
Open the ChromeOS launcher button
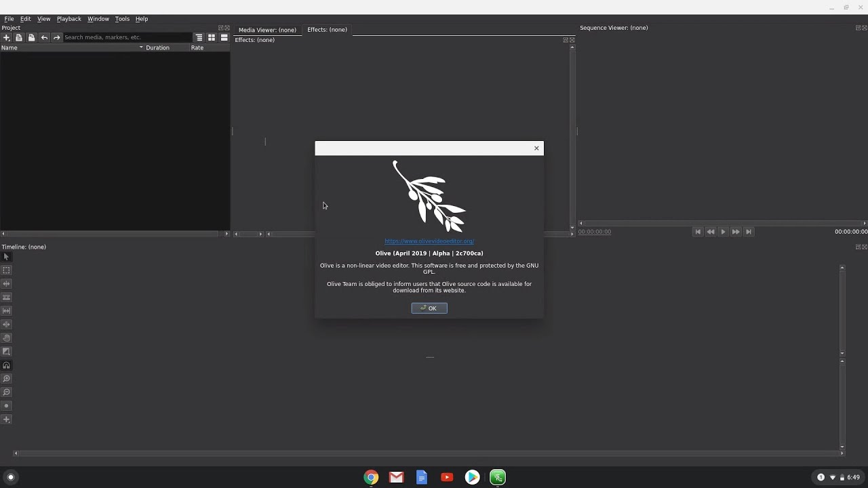pos(10,477)
